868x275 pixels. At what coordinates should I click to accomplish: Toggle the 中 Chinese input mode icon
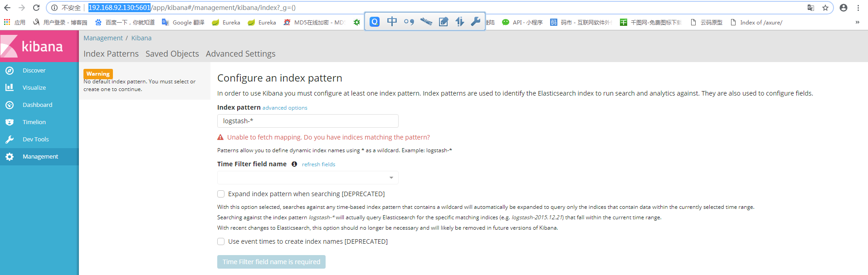[392, 21]
